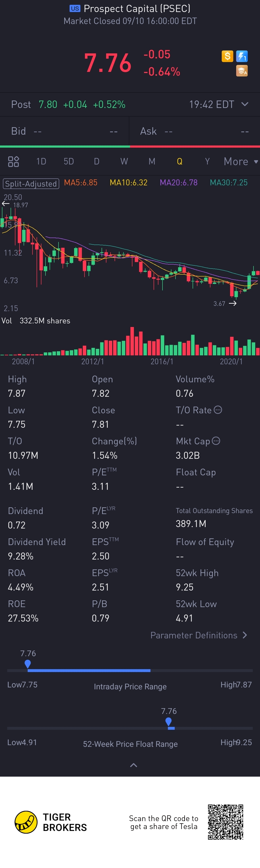Tap the US market flag badge
This screenshot has height=868, width=260.
[75, 8]
